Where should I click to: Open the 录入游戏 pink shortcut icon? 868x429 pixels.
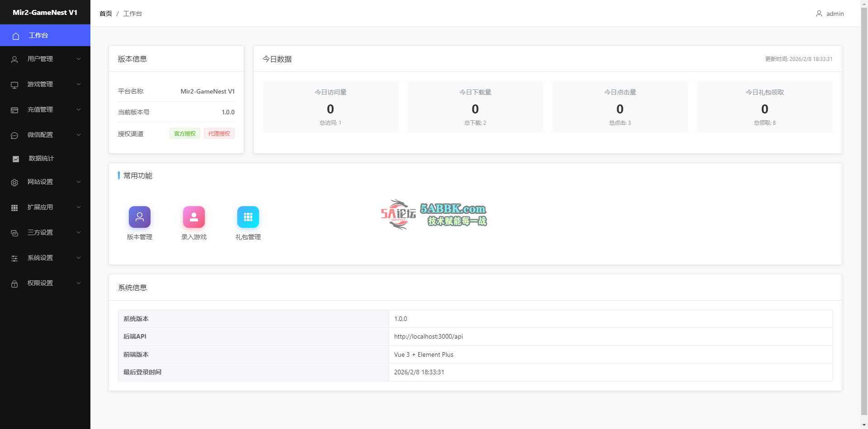click(x=194, y=217)
